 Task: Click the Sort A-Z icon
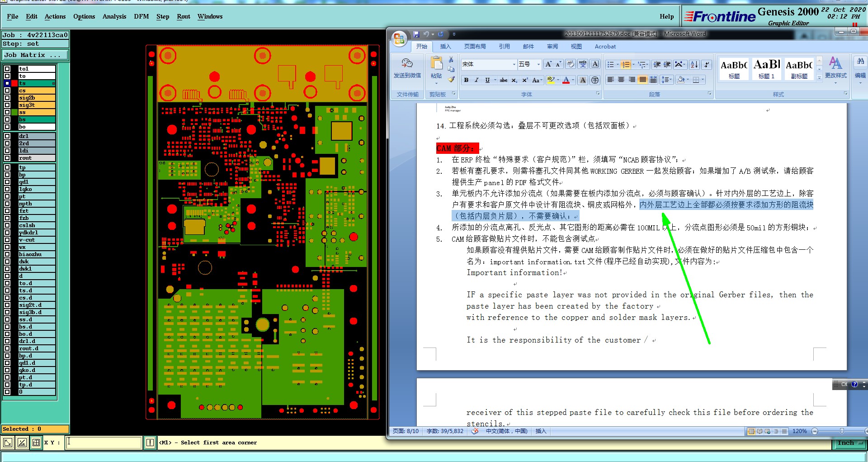695,64
